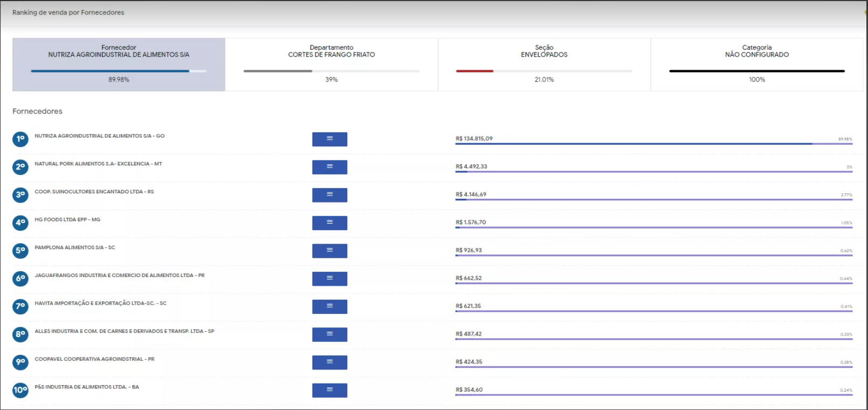868x410 pixels.
Task: Open the Categoria Não Configurado card
Action: pyautogui.click(x=757, y=64)
